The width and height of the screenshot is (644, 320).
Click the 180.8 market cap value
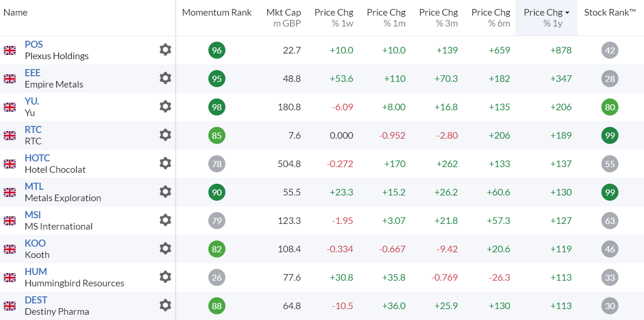point(289,107)
